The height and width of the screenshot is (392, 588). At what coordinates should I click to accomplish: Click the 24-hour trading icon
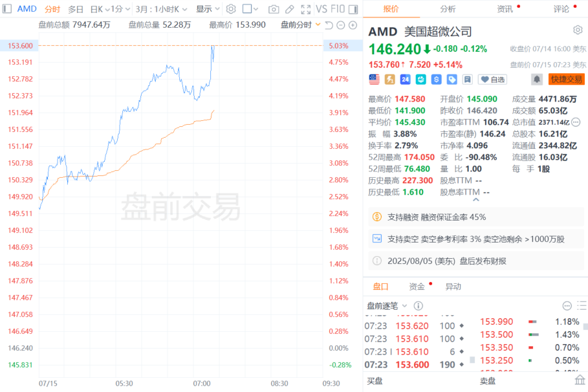tap(406, 79)
